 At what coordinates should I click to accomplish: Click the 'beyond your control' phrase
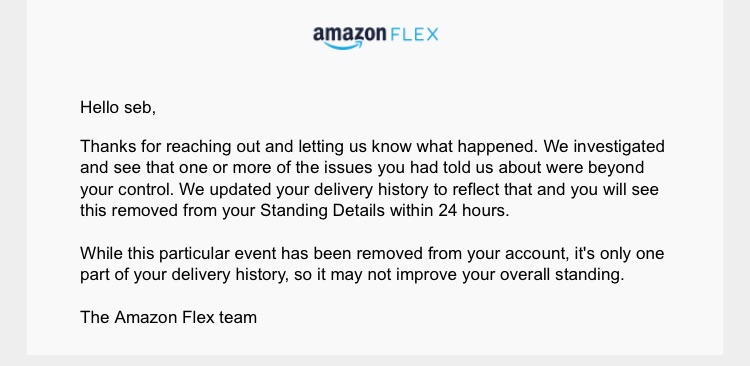(x=363, y=178)
